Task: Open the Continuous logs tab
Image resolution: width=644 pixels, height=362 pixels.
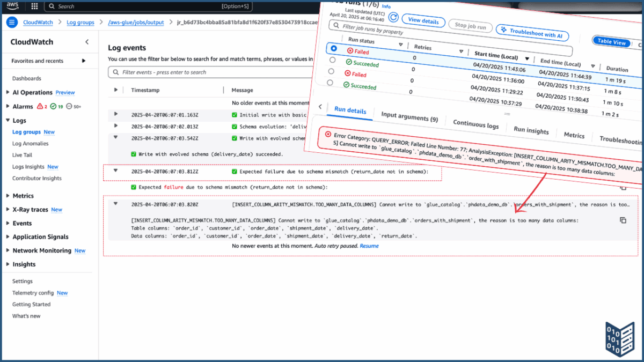Action: (x=475, y=123)
